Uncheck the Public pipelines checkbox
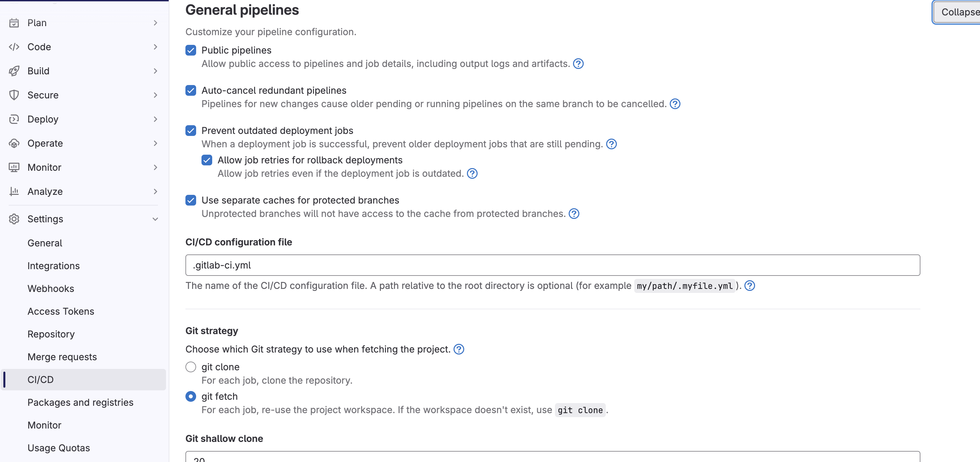 coord(190,50)
